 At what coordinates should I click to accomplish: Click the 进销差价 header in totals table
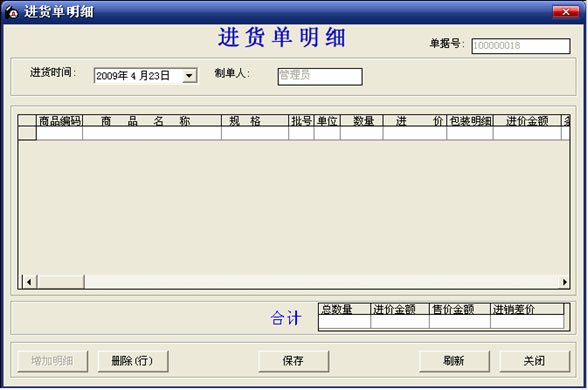[527, 309]
